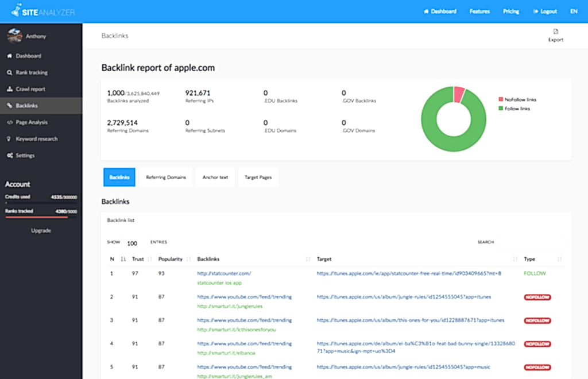
Task: Open Dashboard from the sidebar
Action: 28,56
